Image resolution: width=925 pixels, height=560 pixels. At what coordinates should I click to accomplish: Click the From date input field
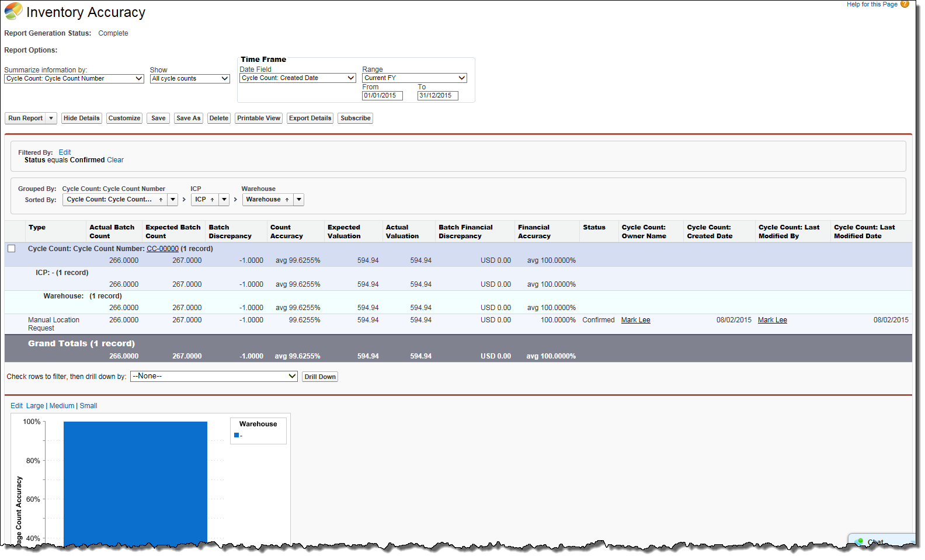point(382,96)
